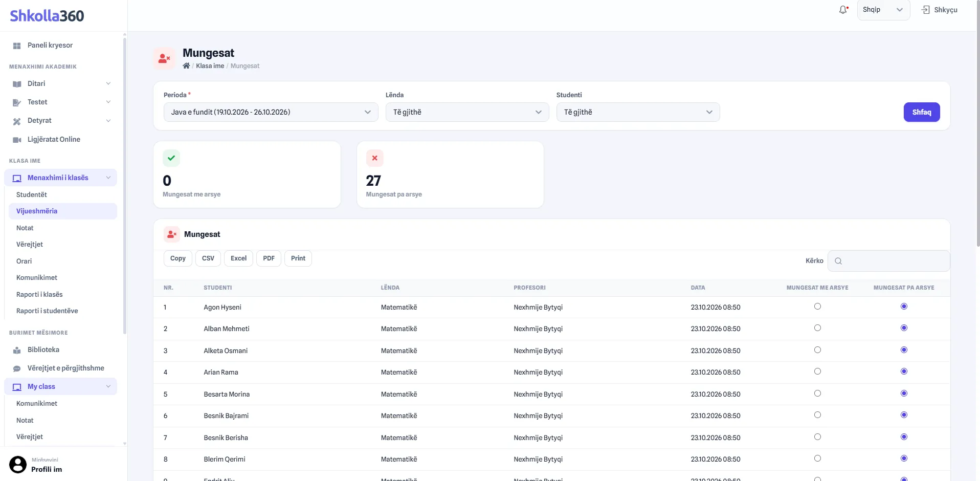Open the Lënda dropdown
This screenshot has width=980, height=481.
click(467, 112)
